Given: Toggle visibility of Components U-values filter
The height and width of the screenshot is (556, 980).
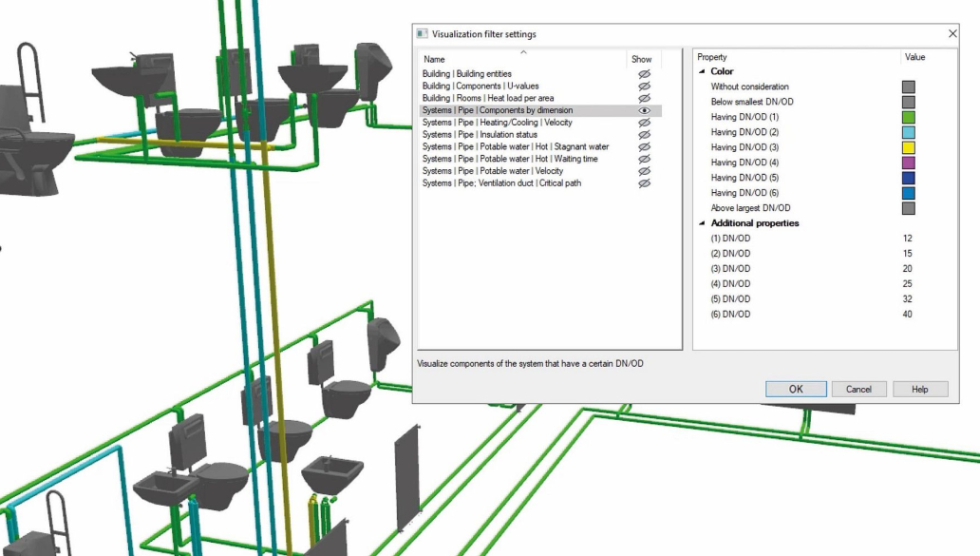Looking at the screenshot, I should [644, 86].
